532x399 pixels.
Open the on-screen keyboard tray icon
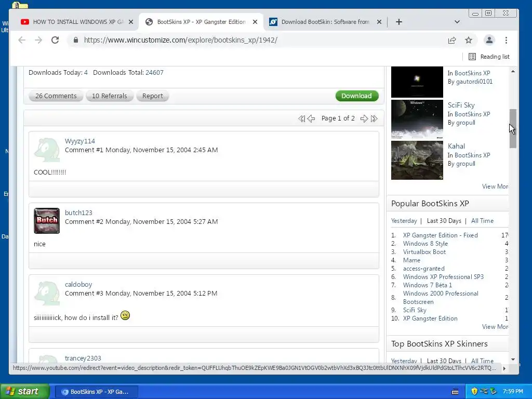pyautogui.click(x=455, y=392)
